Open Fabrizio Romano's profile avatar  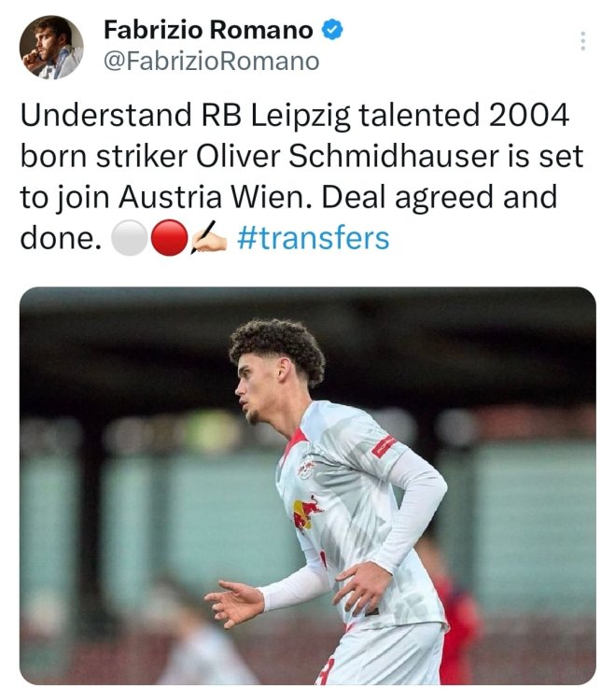51,47
